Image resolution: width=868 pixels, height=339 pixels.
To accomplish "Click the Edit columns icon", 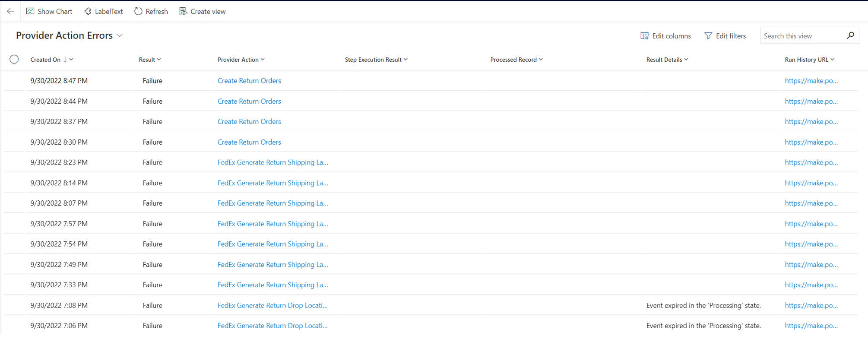I will pyautogui.click(x=644, y=36).
